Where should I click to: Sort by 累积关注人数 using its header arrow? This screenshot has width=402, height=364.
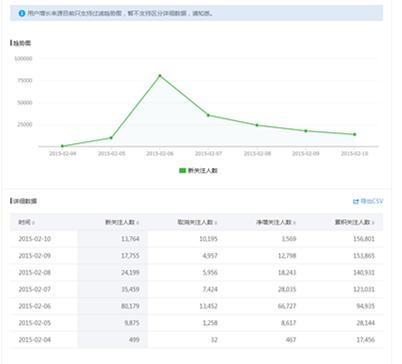[373, 223]
